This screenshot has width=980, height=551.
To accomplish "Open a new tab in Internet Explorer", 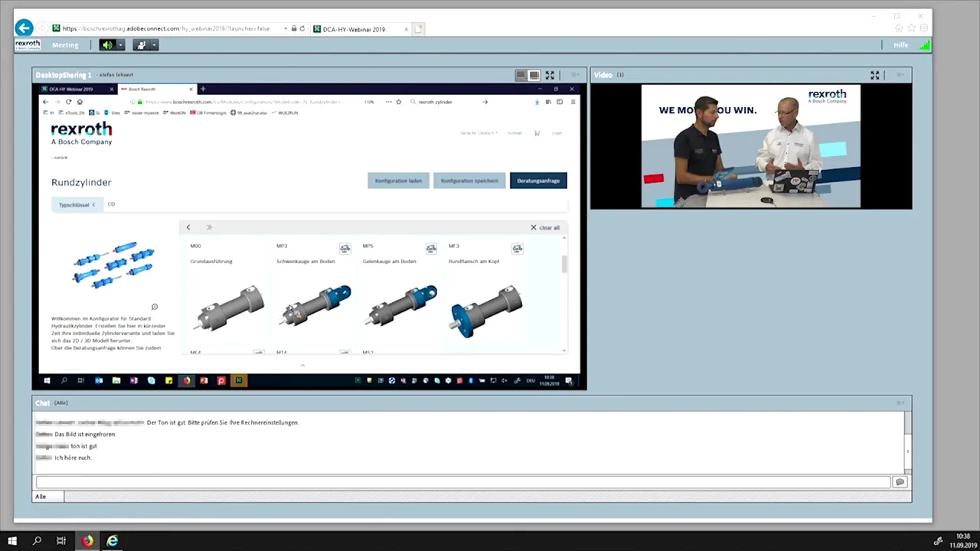I will point(419,29).
